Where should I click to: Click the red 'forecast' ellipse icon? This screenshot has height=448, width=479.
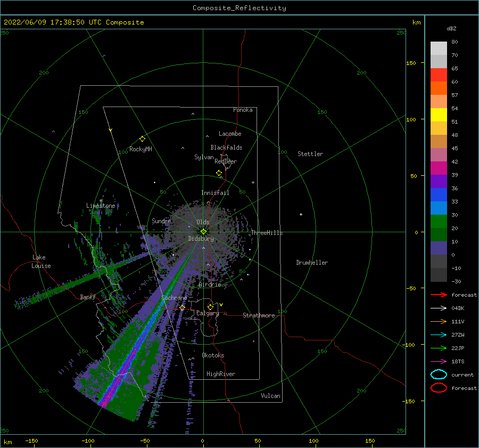439,388
